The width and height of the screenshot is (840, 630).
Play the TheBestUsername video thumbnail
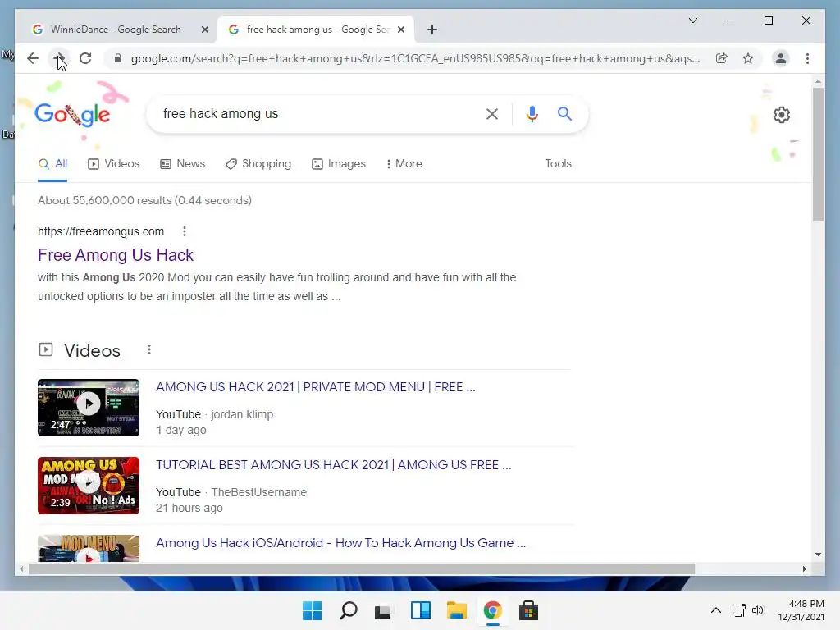point(89,486)
